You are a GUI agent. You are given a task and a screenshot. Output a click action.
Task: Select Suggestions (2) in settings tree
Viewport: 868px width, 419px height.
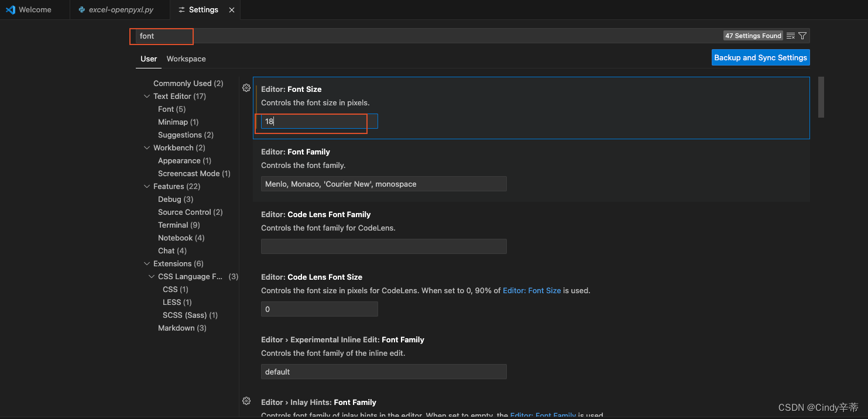(187, 135)
